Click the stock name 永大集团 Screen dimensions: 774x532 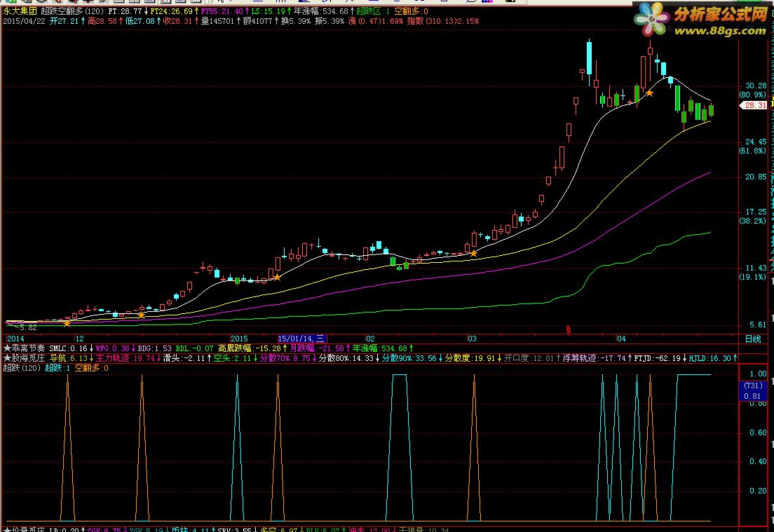pos(20,11)
